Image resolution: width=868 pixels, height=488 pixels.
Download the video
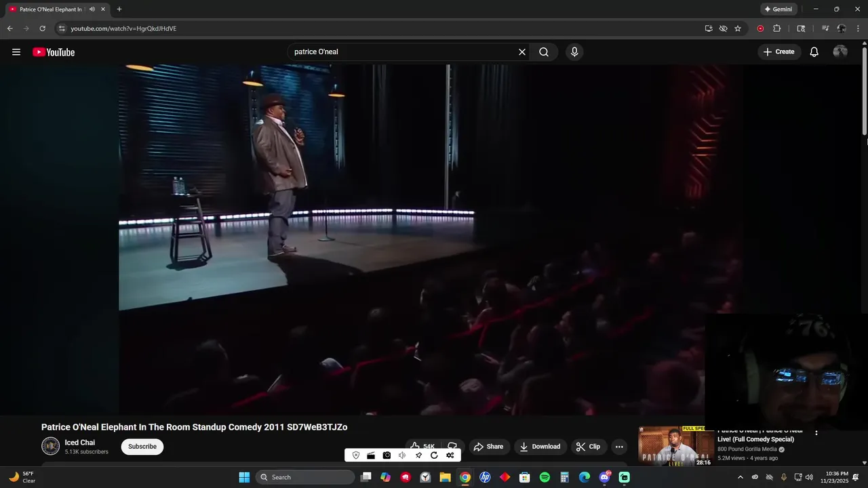(540, 447)
